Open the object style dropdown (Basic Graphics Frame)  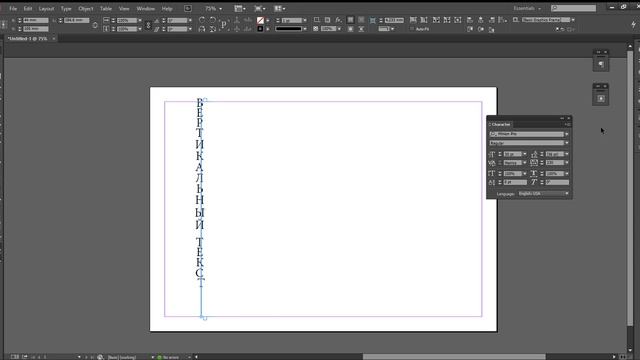[x=573, y=20]
